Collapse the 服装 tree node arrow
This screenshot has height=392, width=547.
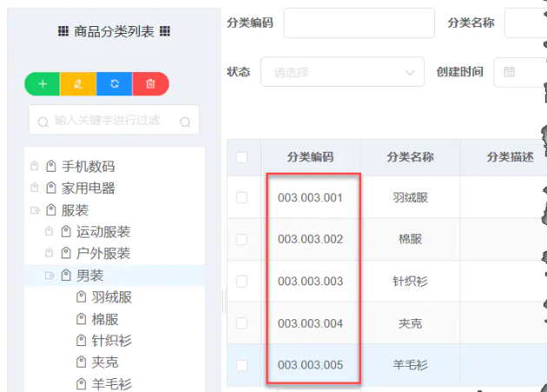click(x=35, y=210)
